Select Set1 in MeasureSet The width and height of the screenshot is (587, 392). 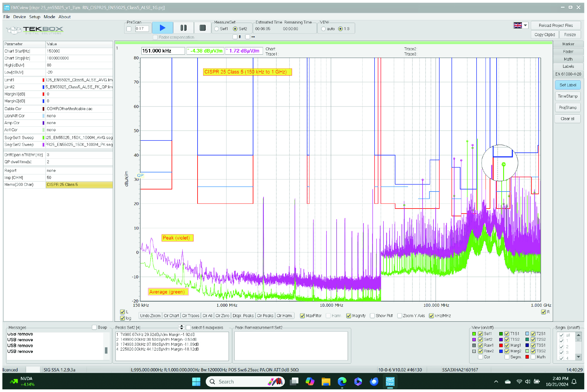[217, 29]
